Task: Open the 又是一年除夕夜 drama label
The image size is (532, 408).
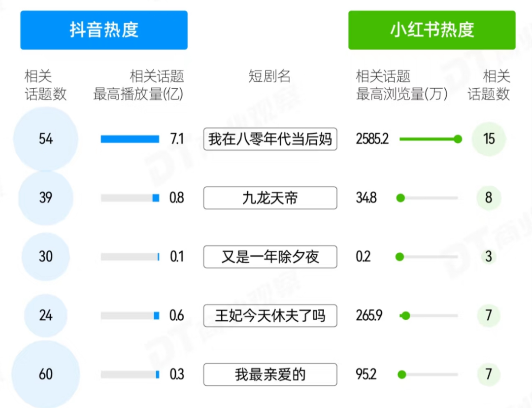Action: [x=270, y=257]
